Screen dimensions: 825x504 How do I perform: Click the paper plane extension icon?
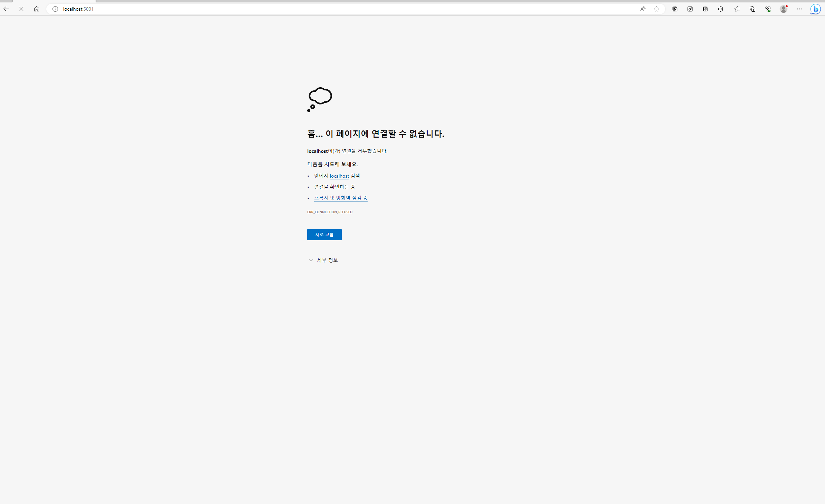click(x=690, y=9)
